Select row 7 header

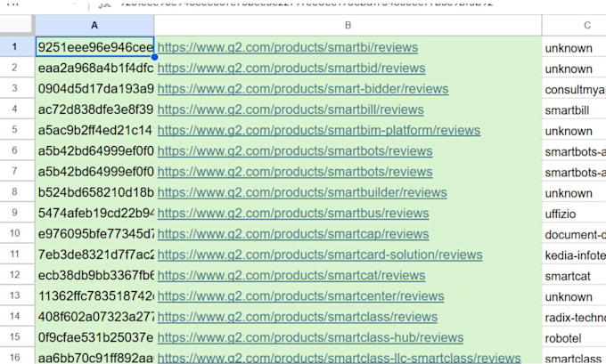pyautogui.click(x=17, y=171)
